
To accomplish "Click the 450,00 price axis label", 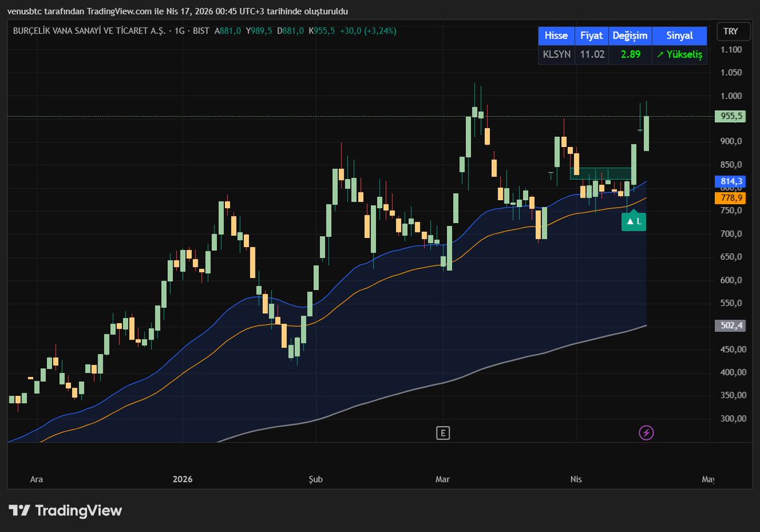I will pyautogui.click(x=733, y=350).
